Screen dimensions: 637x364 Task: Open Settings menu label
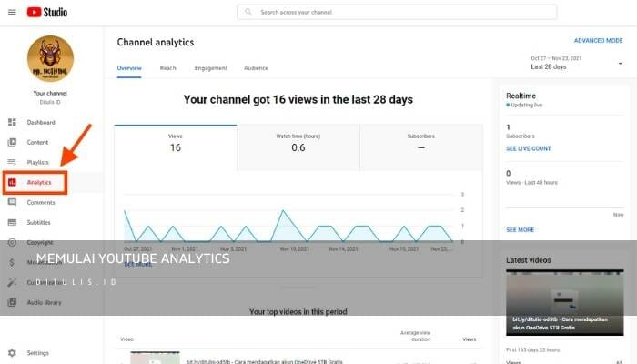[x=38, y=353]
